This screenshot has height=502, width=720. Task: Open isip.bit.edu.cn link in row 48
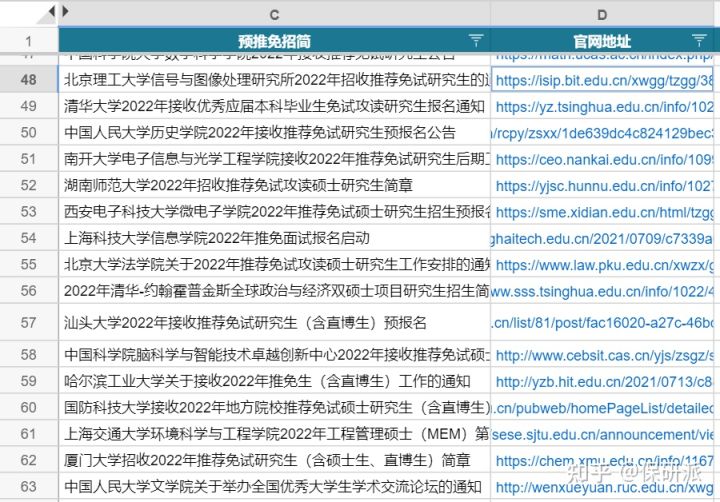click(x=604, y=80)
